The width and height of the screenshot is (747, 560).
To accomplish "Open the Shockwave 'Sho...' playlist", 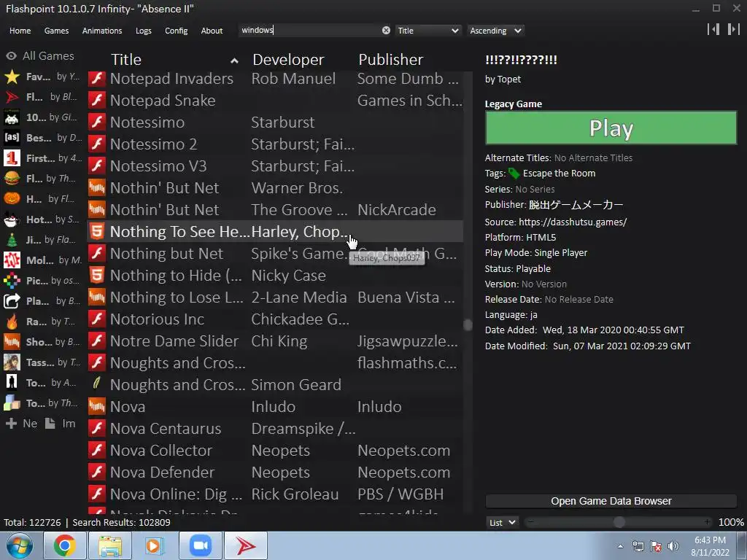I will pyautogui.click(x=42, y=342).
